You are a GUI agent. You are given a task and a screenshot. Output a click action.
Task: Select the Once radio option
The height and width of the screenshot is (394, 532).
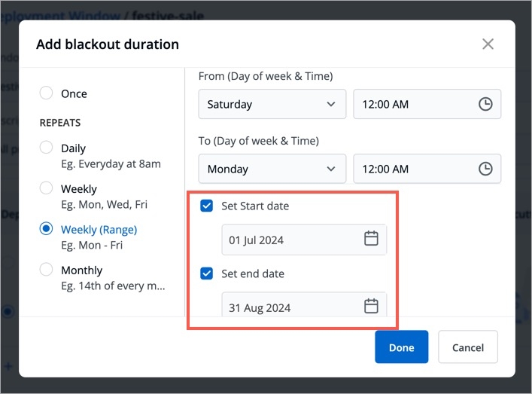click(46, 93)
